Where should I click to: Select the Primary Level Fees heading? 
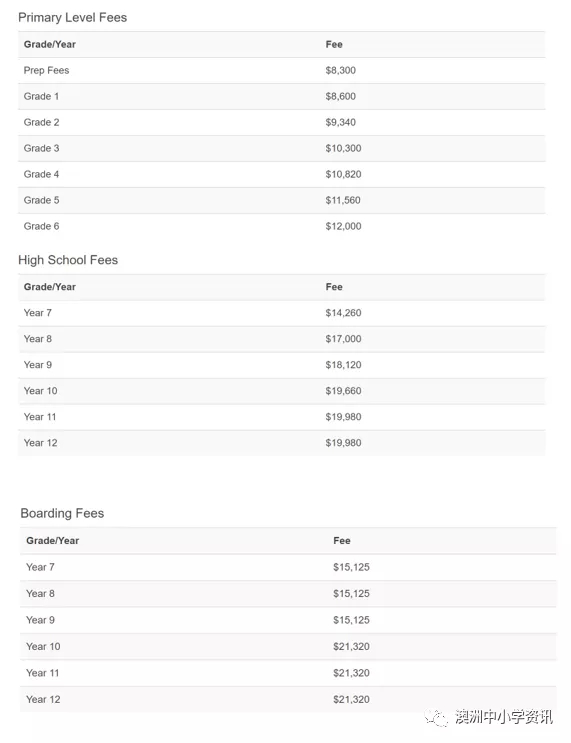click(x=73, y=18)
